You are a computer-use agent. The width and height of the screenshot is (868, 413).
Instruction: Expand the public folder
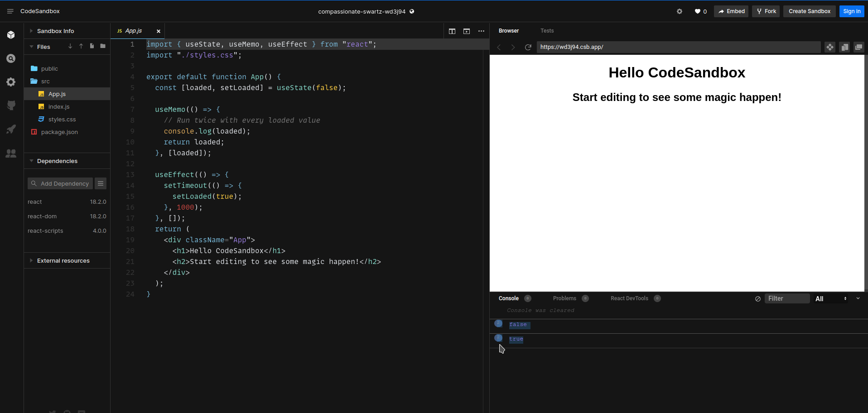67,68
